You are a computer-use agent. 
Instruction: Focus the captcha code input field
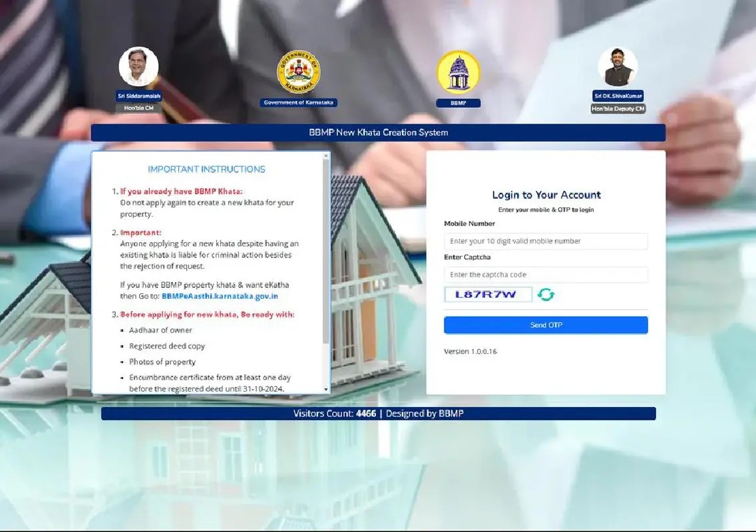point(546,275)
